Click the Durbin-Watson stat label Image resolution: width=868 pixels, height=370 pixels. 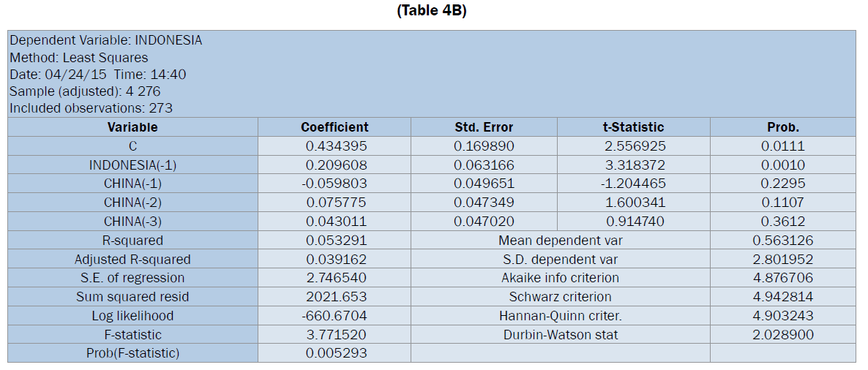(560, 335)
